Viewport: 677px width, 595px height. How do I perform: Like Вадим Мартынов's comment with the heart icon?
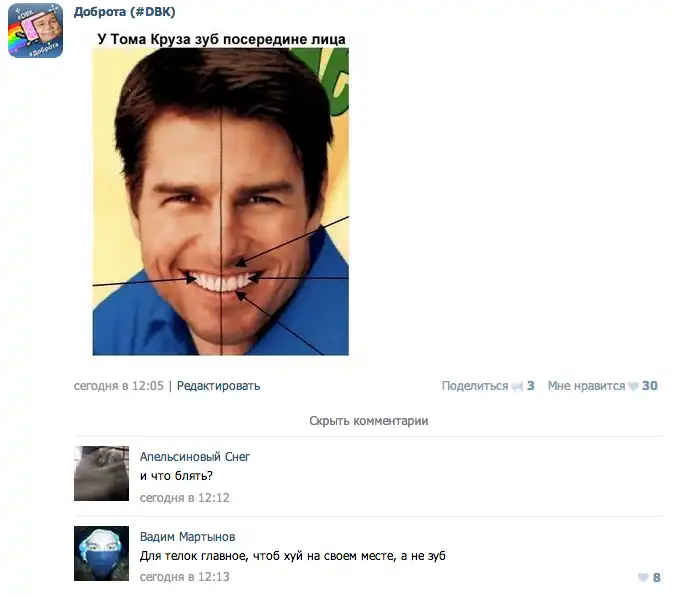pos(642,578)
